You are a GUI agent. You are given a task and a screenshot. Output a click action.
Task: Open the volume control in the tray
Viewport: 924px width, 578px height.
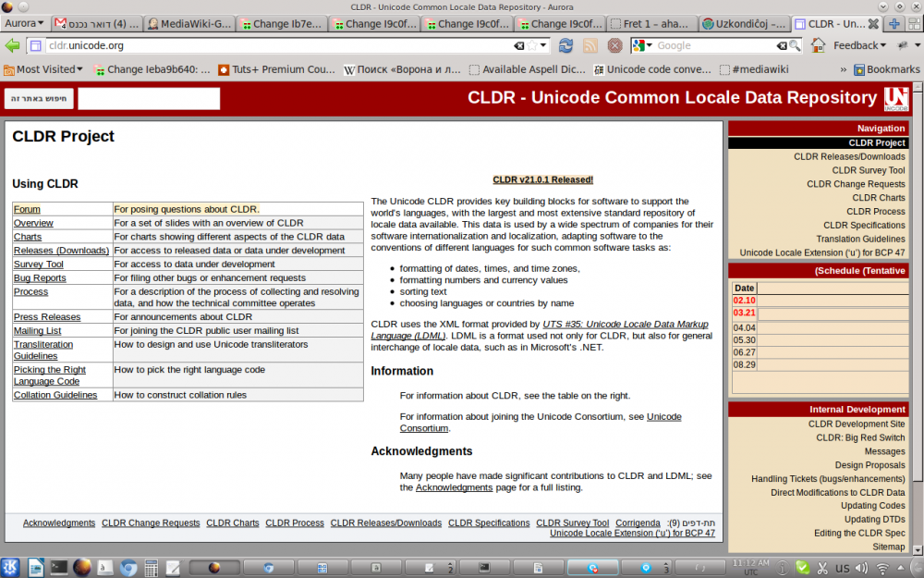(x=861, y=569)
